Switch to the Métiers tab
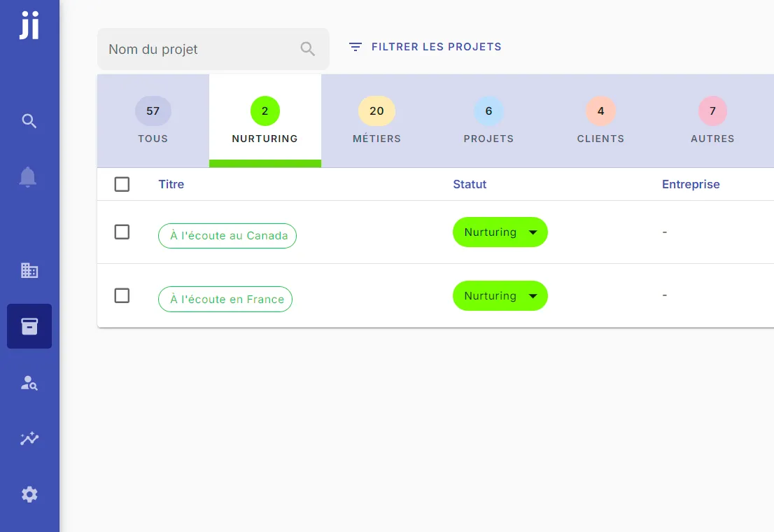 click(377, 120)
